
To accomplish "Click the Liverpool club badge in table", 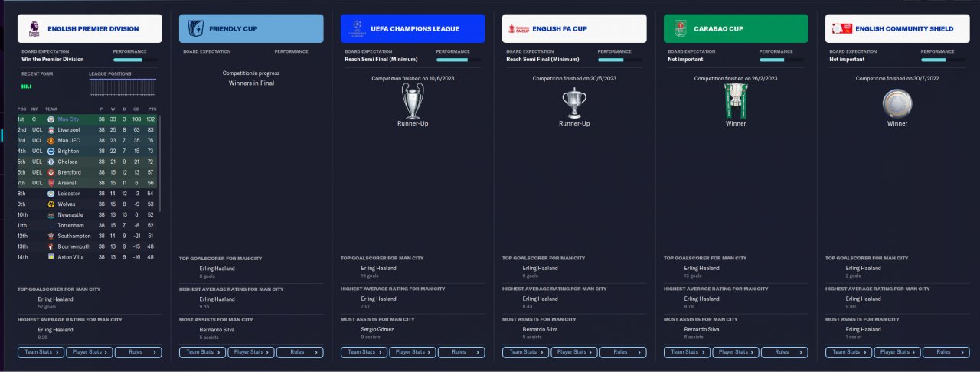I will coord(51,130).
